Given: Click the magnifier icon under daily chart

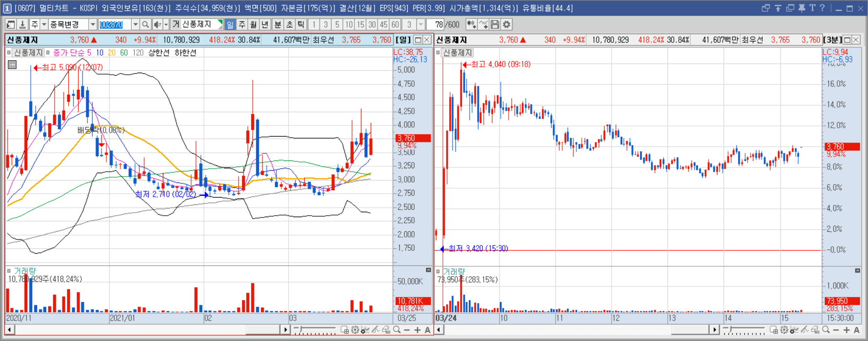Looking at the screenshot, I should click(x=397, y=330).
